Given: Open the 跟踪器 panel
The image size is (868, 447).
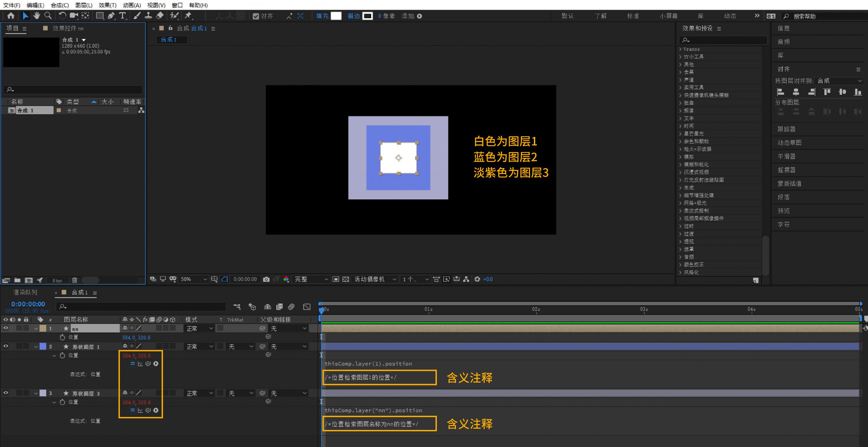Looking at the screenshot, I should pos(786,129).
